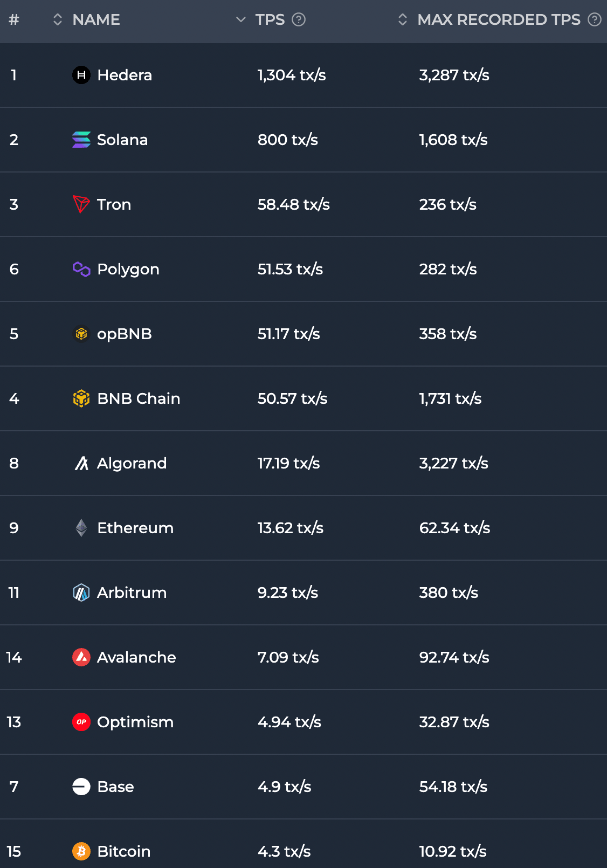This screenshot has width=607, height=868.
Task: Toggle sort arrows beside Max Recorded TPS
Action: tap(402, 20)
